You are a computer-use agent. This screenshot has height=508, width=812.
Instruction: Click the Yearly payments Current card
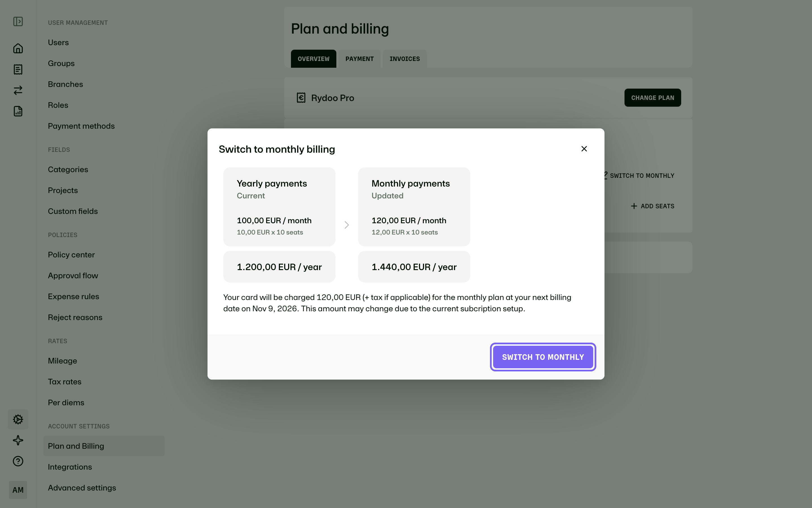tap(279, 207)
